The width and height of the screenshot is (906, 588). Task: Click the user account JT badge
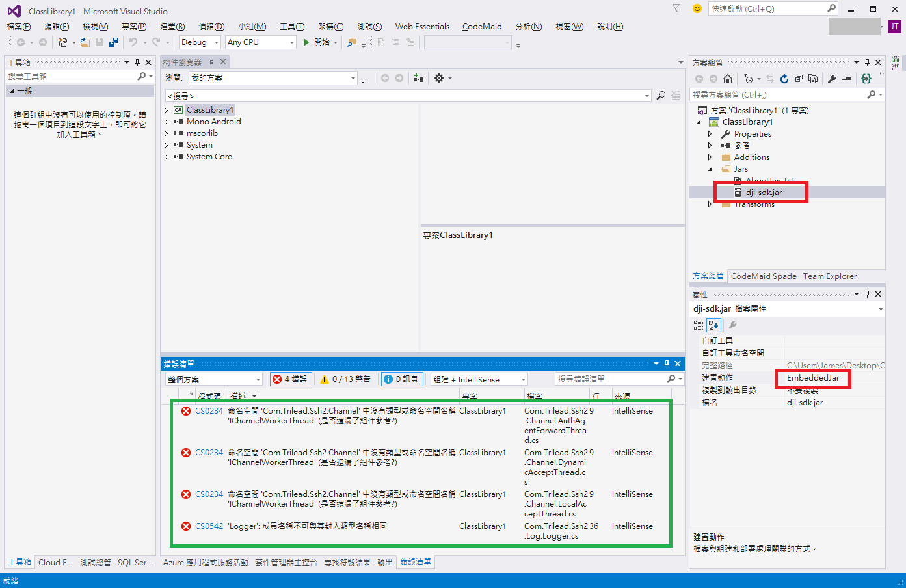click(895, 27)
